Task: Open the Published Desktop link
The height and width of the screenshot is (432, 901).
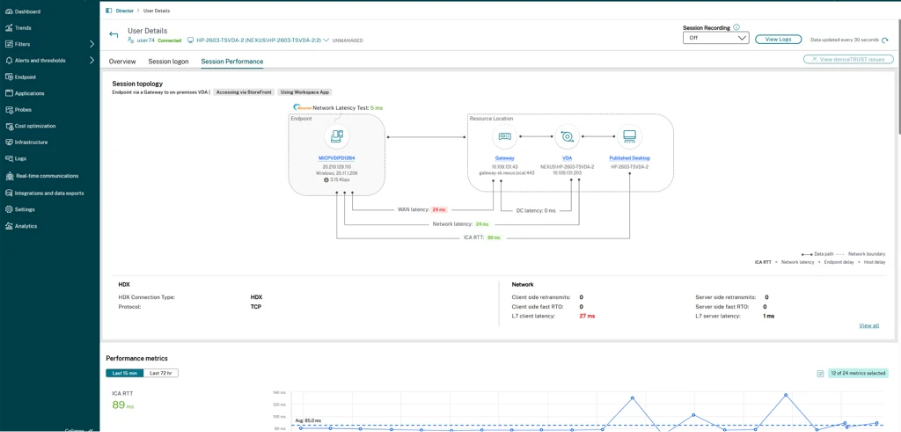Action: point(630,157)
